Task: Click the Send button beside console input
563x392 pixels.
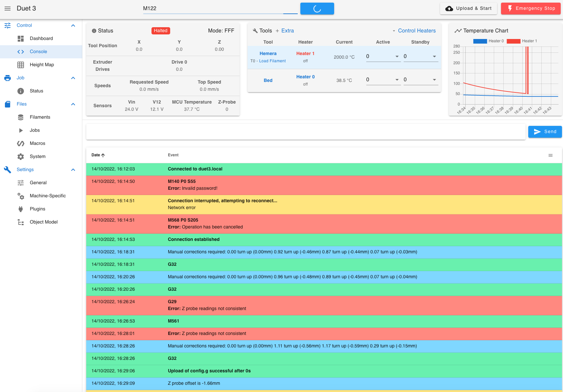Action: (545, 132)
